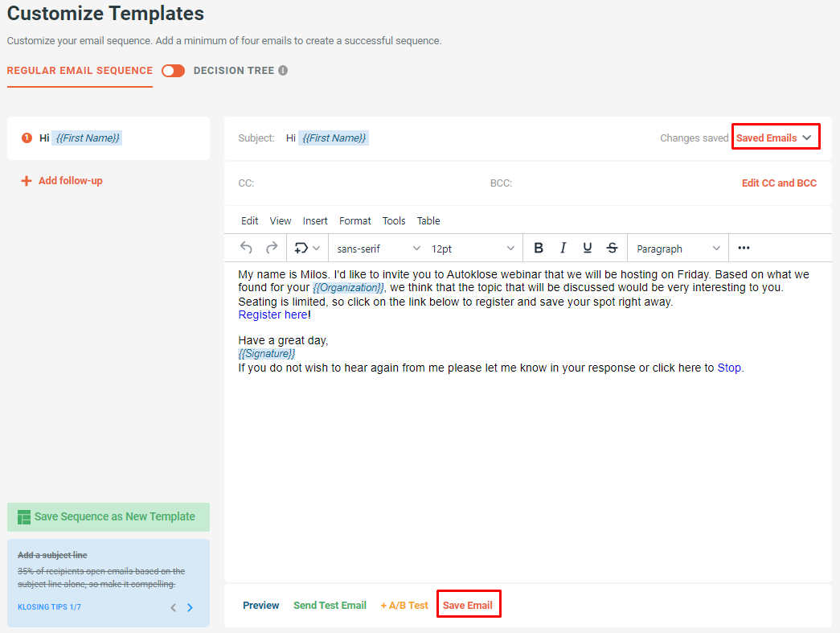Open the Insert menu
The image size is (840, 633).
315,220
